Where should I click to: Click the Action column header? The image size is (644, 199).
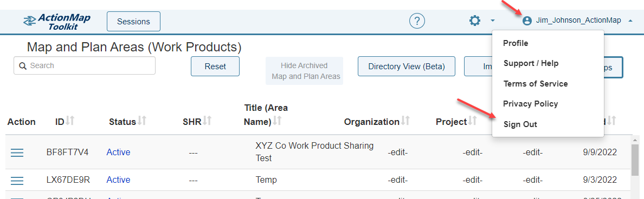point(21,122)
